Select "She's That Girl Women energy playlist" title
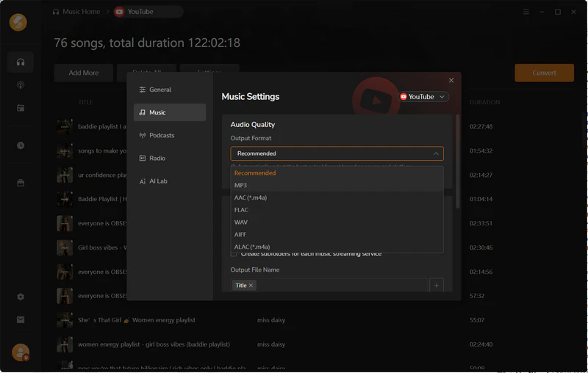The image size is (588, 373). [137, 320]
